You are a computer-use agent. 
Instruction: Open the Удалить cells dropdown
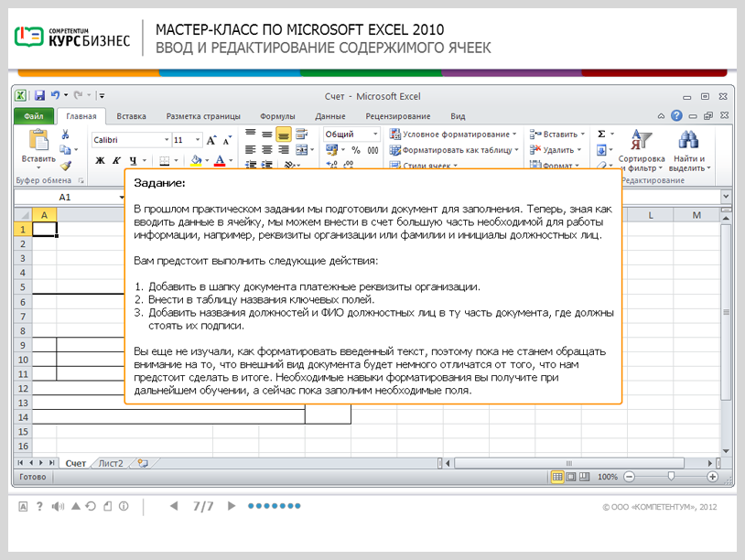pyautogui.click(x=556, y=150)
